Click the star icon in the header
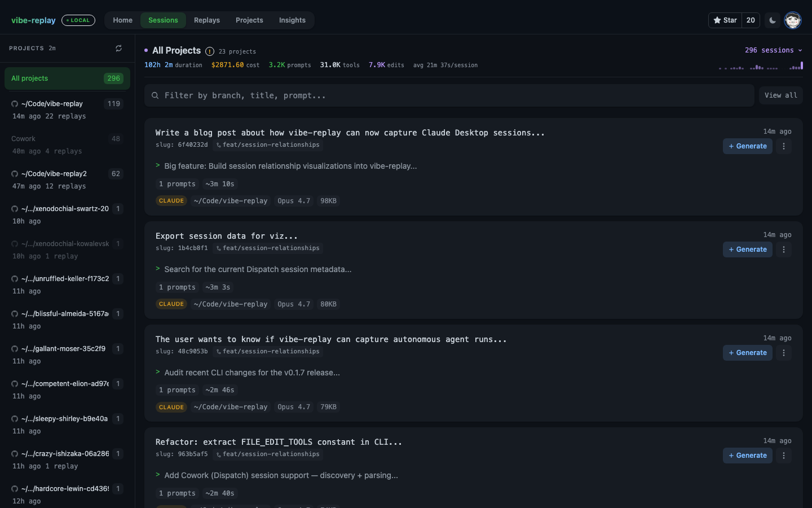This screenshot has height=508, width=812. click(717, 20)
